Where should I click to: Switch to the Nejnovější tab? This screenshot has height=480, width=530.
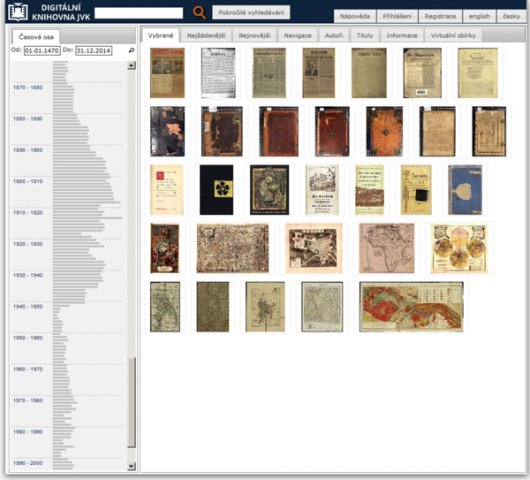tap(254, 35)
